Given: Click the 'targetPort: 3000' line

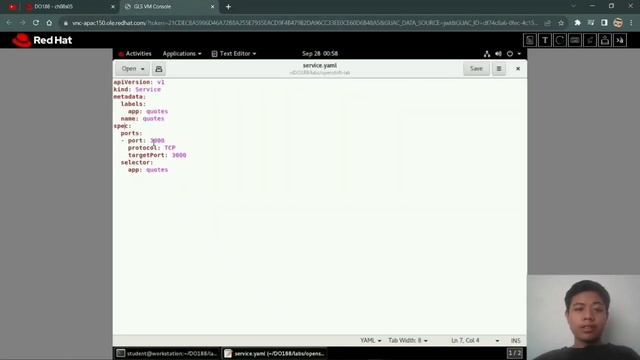Looking at the screenshot, I should 157,155.
